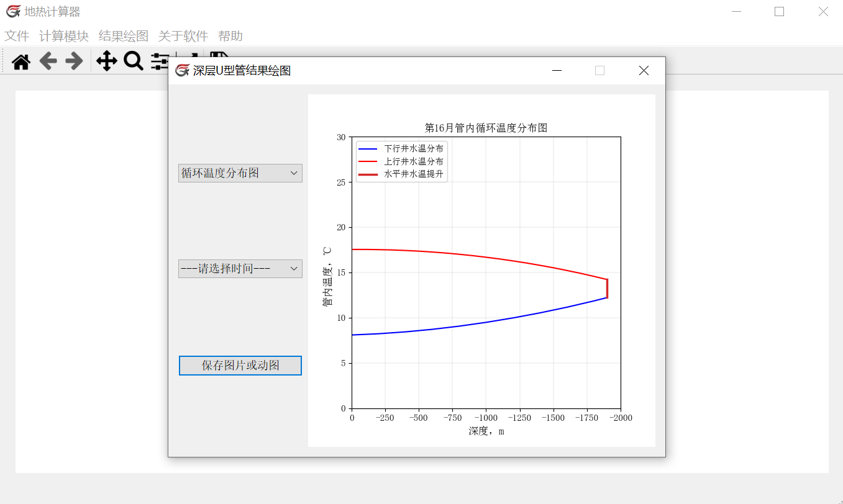Select the Zoom magnifier tool

[x=134, y=61]
